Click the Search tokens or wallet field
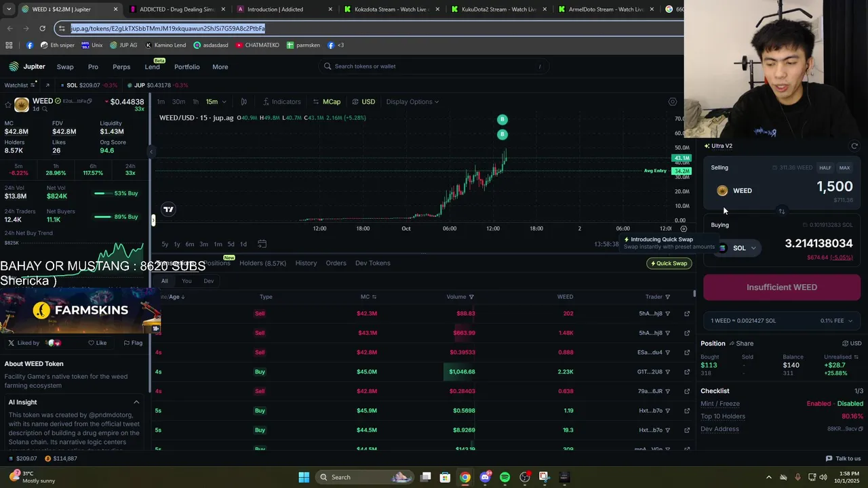The image size is (868, 488). pyautogui.click(x=434, y=66)
